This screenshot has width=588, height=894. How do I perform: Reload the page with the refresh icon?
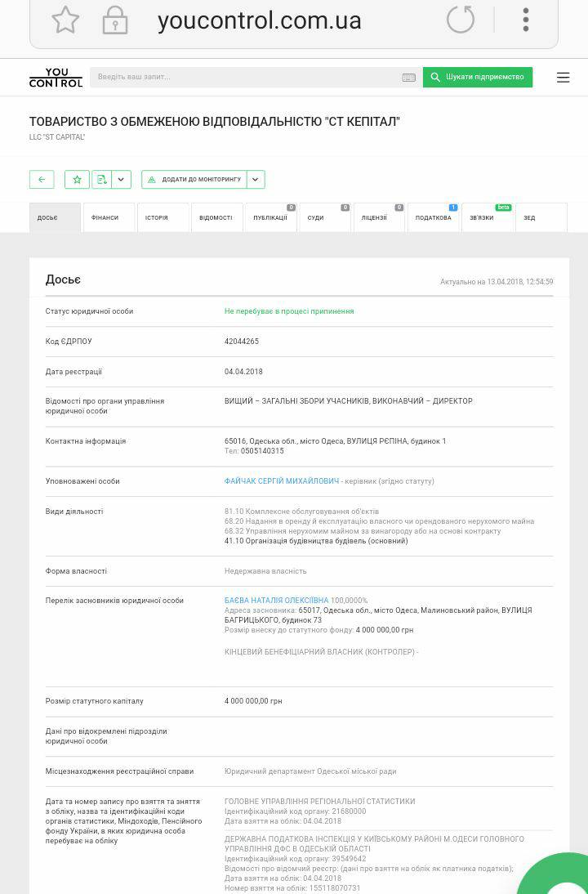pos(461,20)
